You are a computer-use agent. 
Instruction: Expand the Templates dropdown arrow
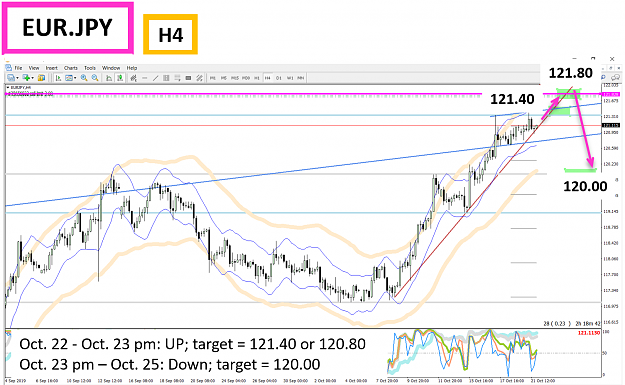(x=75, y=78)
